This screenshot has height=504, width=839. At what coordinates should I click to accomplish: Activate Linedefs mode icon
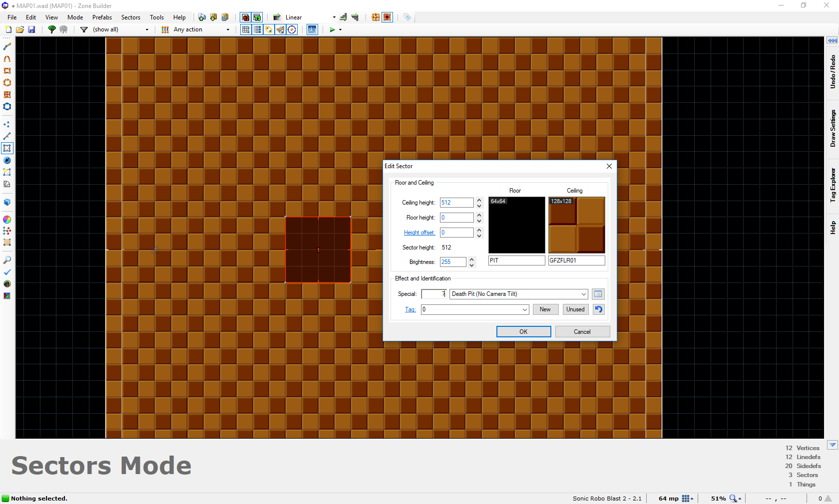tap(7, 136)
